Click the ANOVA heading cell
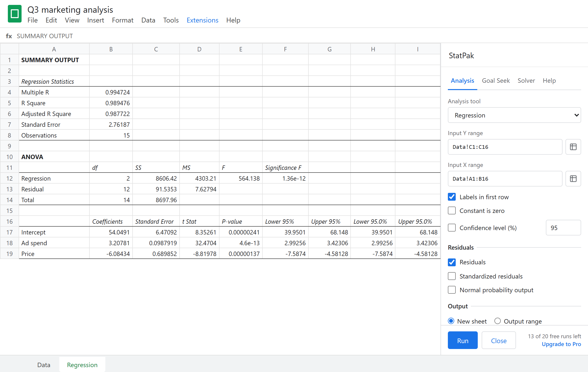Image resolution: width=588 pixels, height=372 pixels. point(54,157)
